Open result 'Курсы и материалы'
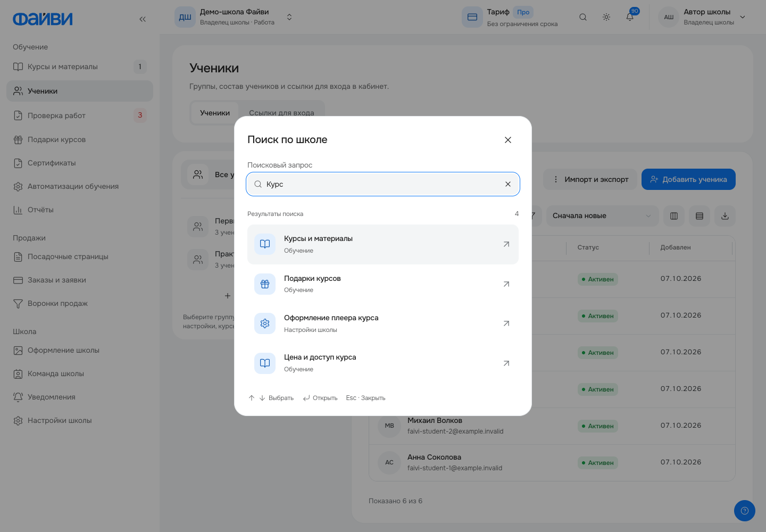The height and width of the screenshot is (532, 766). click(x=383, y=244)
